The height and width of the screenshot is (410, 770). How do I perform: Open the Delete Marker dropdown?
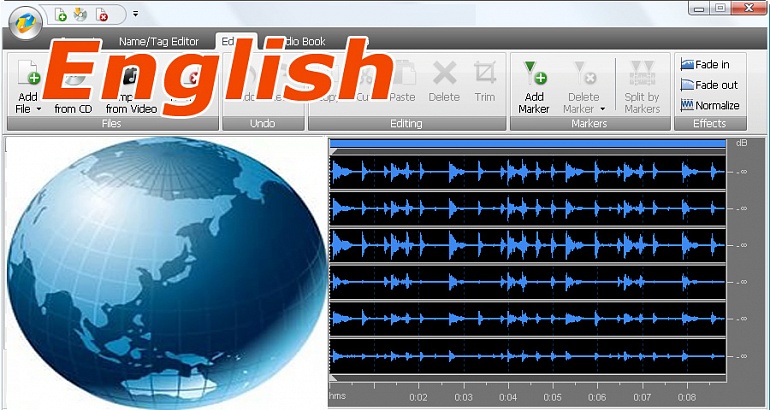[603, 109]
